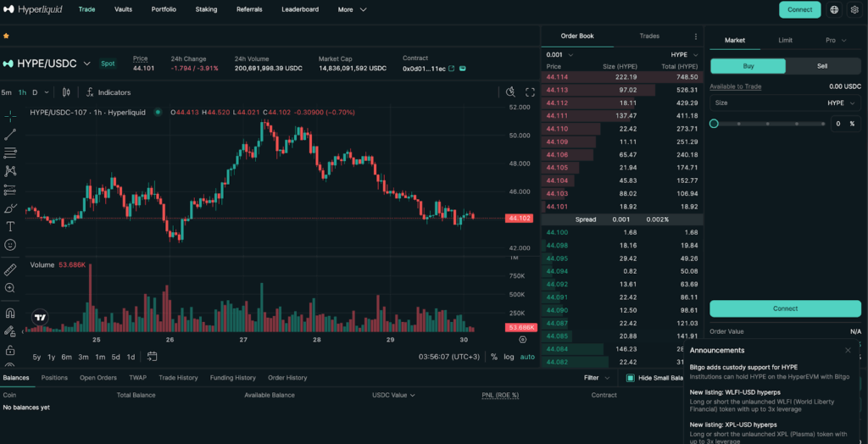Image resolution: width=868 pixels, height=444 pixels.
Task: Click the size percentage input field
Action: 846,124
